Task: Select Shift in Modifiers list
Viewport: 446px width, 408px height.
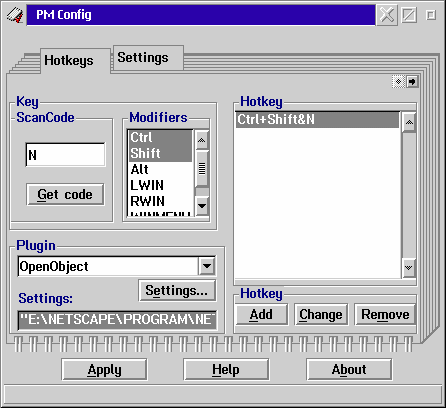Action: tap(160, 153)
